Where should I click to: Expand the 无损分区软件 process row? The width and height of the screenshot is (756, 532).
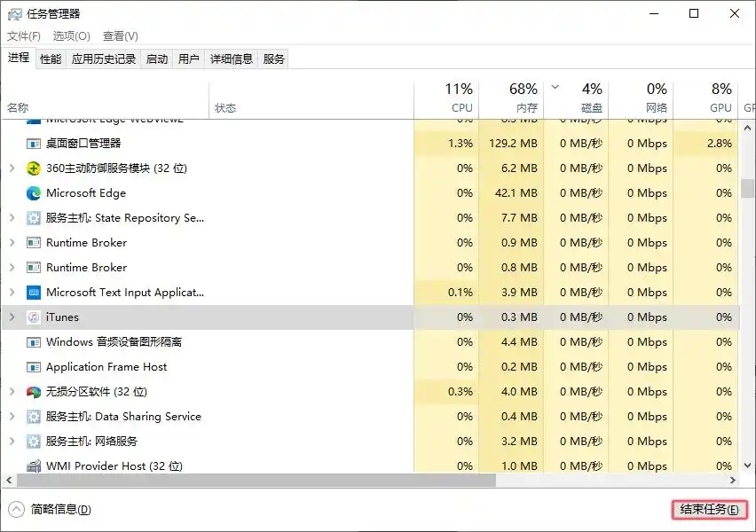tap(12, 392)
